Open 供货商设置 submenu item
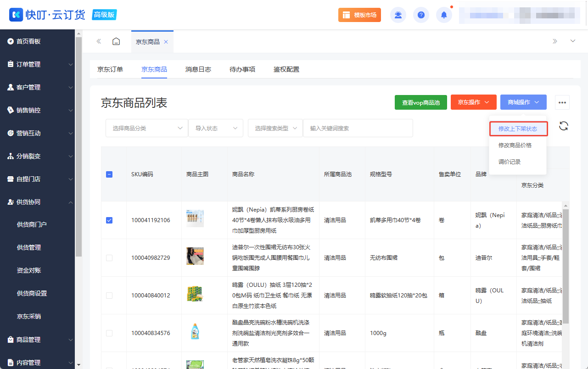Viewport: 588px width, 369px height. pyautogui.click(x=32, y=293)
